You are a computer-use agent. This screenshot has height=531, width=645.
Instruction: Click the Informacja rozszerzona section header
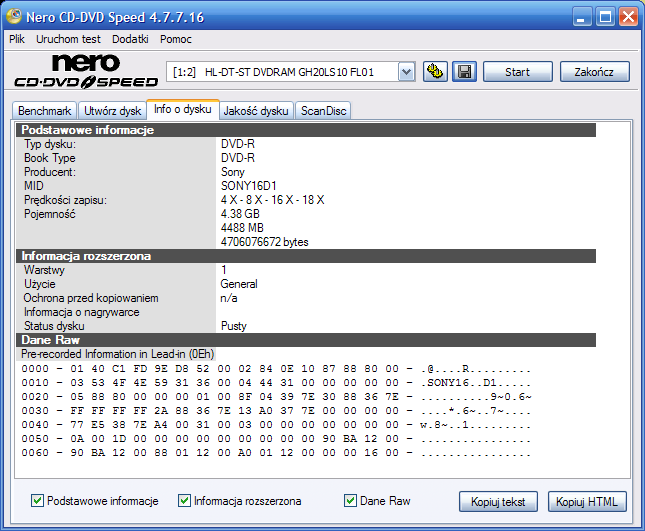pyautogui.click(x=306, y=256)
